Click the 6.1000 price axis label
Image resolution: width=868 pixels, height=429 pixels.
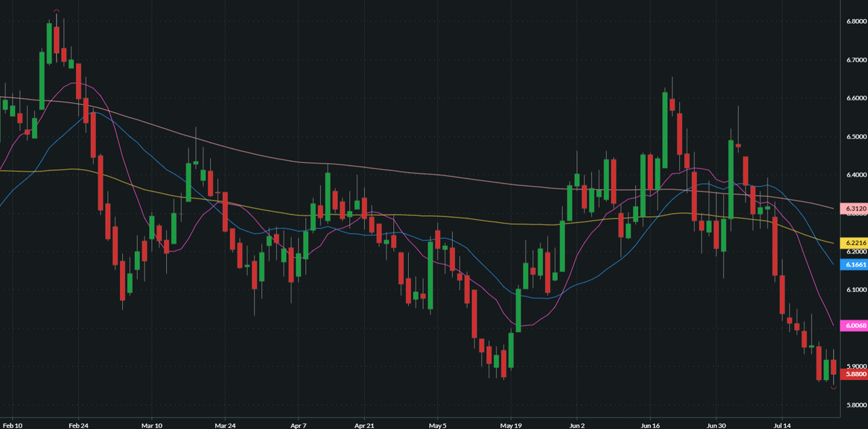click(x=856, y=290)
